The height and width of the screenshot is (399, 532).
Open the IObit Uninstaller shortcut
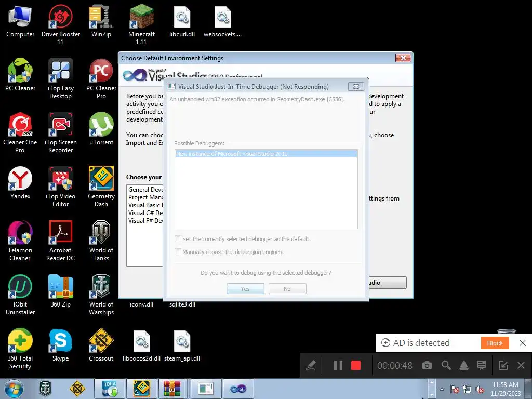(20, 295)
